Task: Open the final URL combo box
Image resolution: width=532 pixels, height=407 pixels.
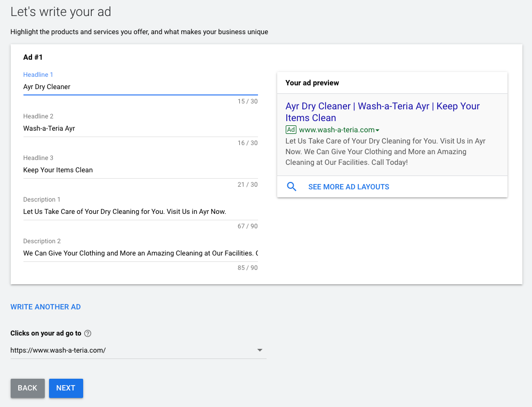Action: click(x=133, y=350)
